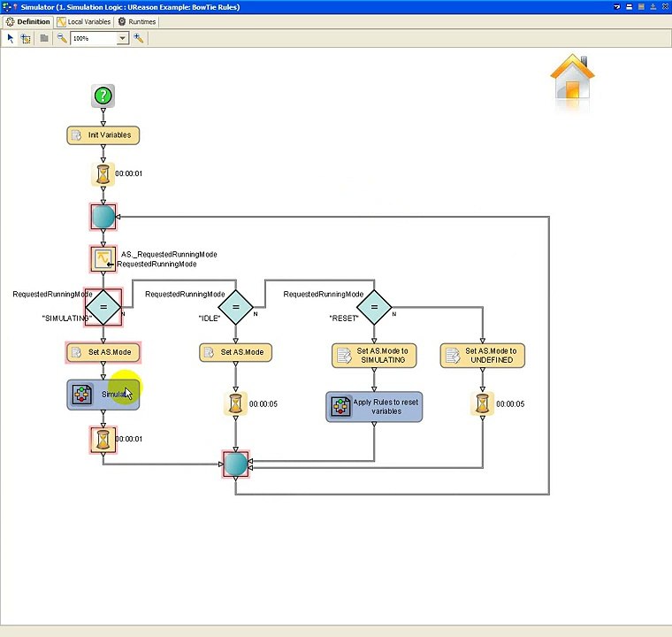Open the Local Variables tab

click(84, 21)
